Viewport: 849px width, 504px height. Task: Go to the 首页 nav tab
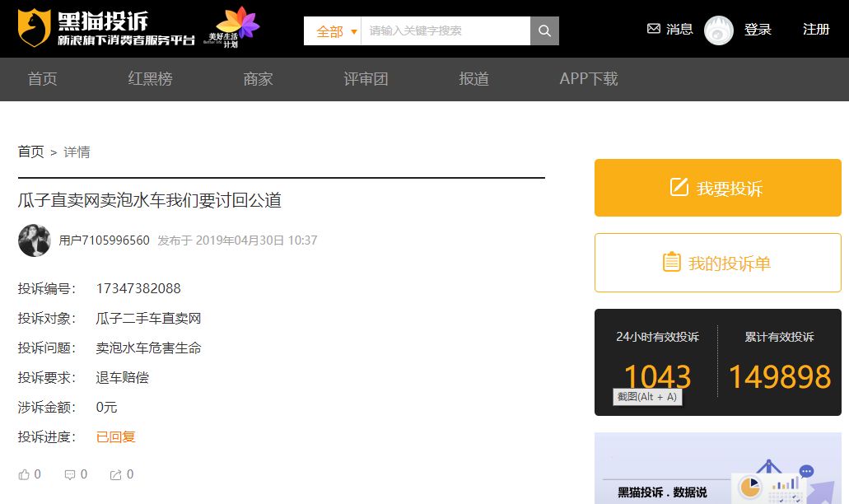point(42,79)
